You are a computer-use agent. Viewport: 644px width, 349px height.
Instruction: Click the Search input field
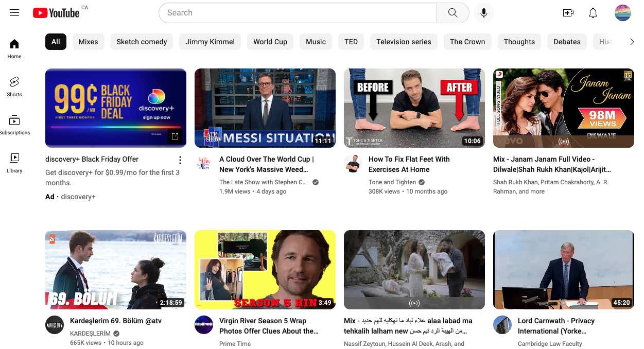[298, 13]
